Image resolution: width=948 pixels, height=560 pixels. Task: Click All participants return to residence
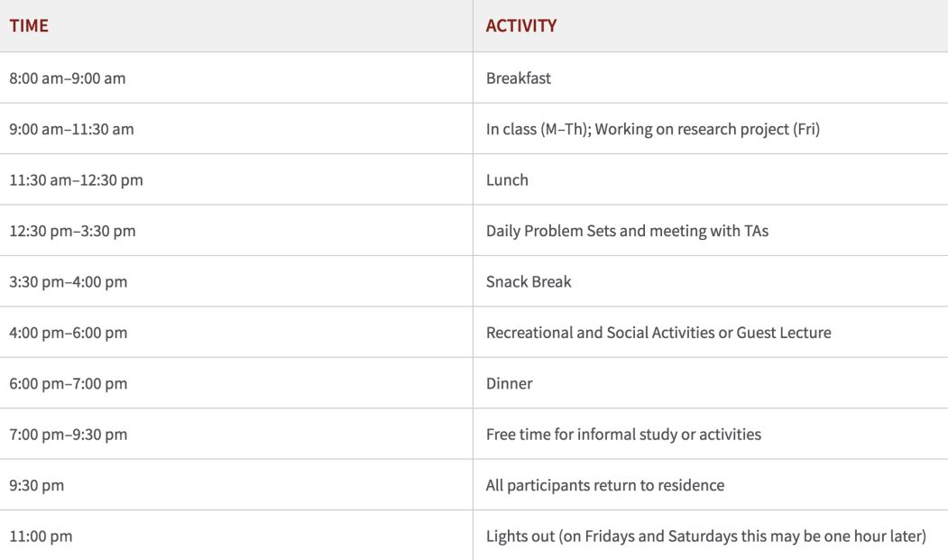click(605, 486)
